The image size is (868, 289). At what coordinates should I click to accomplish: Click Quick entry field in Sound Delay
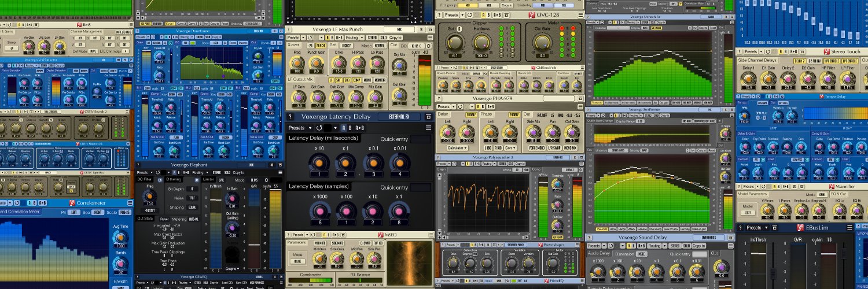tap(700, 254)
